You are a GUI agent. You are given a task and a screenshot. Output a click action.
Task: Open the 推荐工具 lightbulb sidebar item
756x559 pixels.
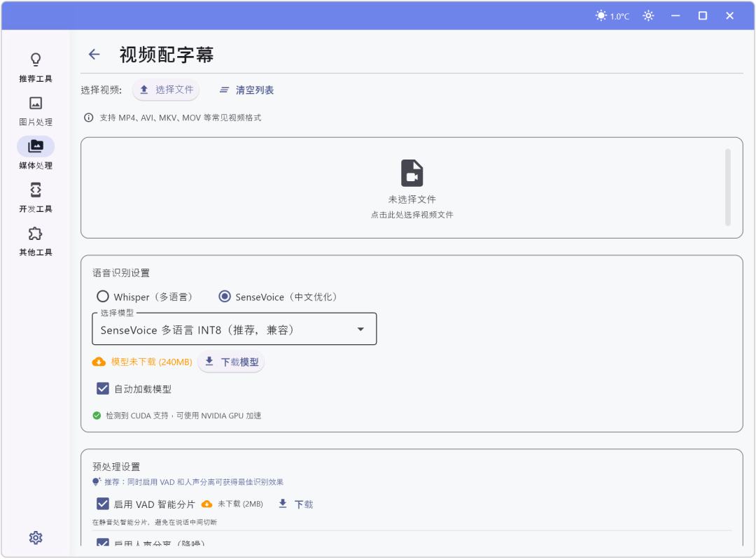pyautogui.click(x=36, y=67)
